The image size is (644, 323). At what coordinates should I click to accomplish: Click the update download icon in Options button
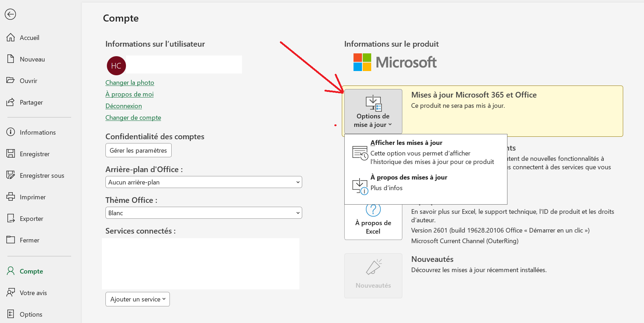(373, 104)
